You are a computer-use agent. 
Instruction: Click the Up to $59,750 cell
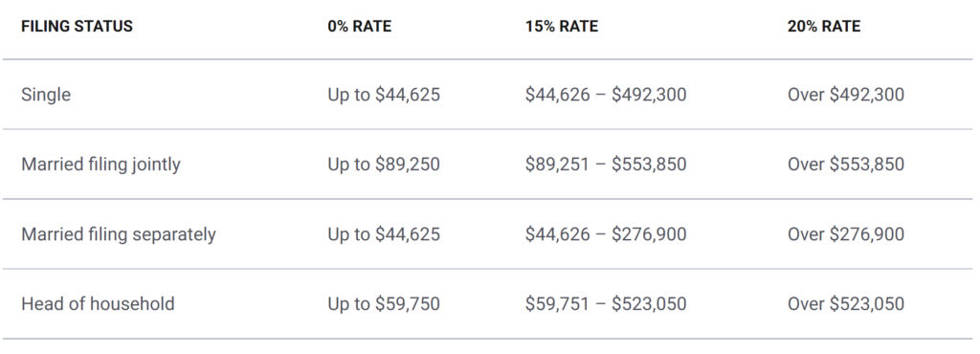pyautogui.click(x=384, y=304)
